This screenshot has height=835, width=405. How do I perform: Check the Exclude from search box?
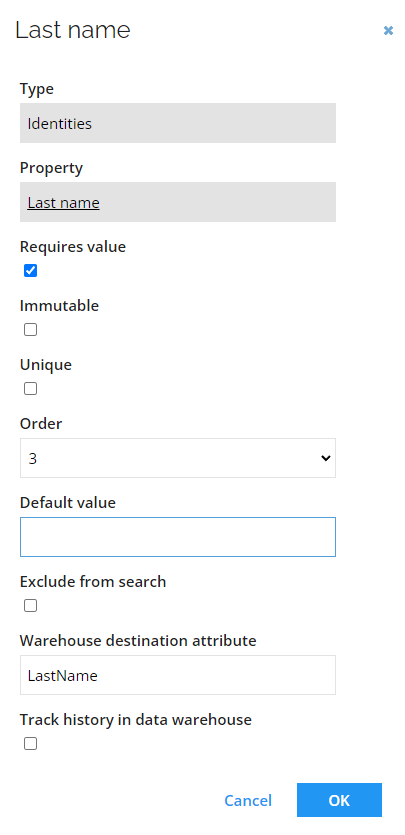(x=30, y=606)
